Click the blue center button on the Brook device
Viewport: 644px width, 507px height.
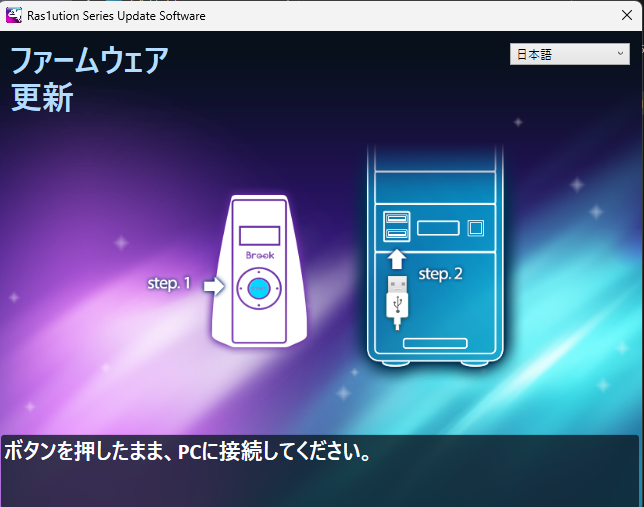259,288
